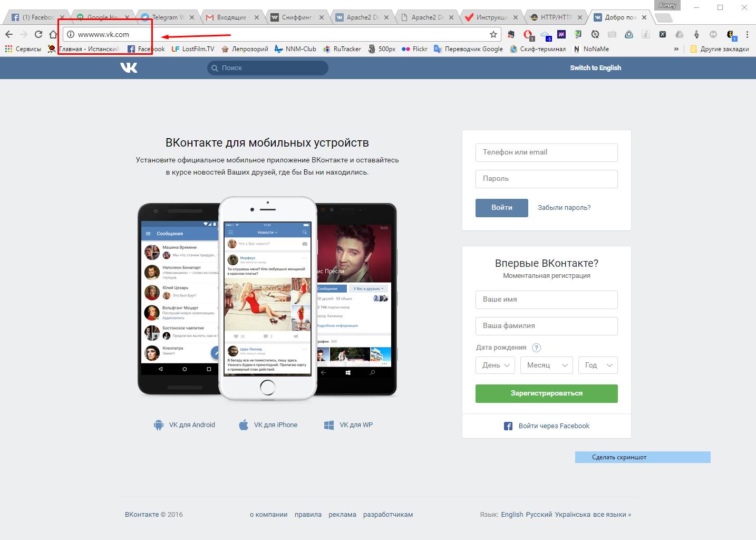Open the green download monitor extension icon
The width and height of the screenshot is (756, 540).
(x=578, y=34)
